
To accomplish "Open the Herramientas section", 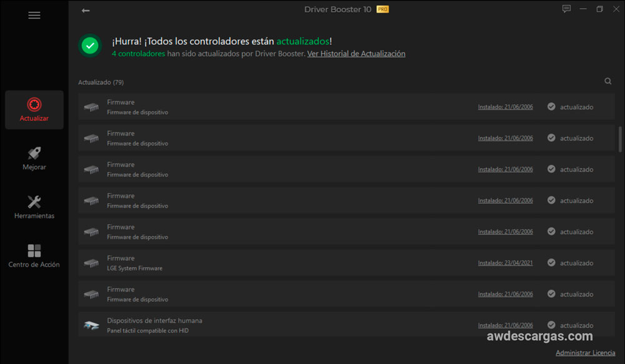I will coord(34,207).
